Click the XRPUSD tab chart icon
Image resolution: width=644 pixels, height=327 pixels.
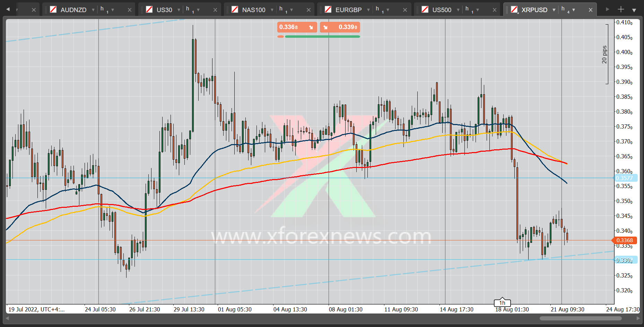coord(514,9)
